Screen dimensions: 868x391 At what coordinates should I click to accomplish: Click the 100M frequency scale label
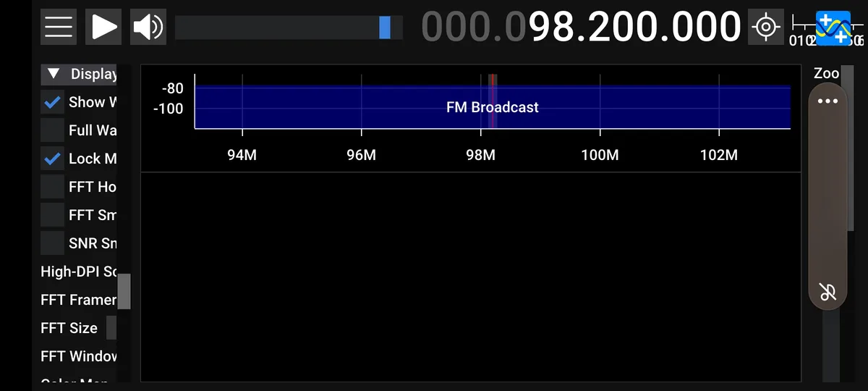click(600, 155)
